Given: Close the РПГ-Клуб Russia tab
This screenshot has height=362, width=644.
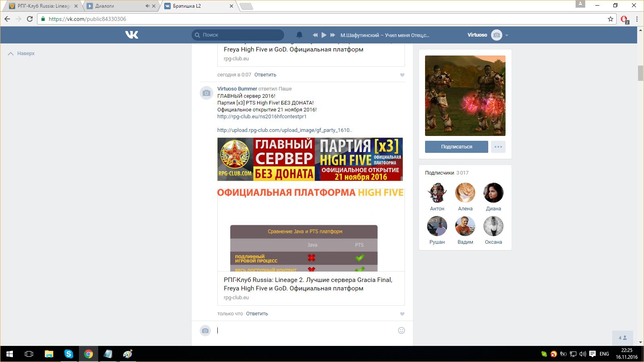Looking at the screenshot, I should click(76, 6).
